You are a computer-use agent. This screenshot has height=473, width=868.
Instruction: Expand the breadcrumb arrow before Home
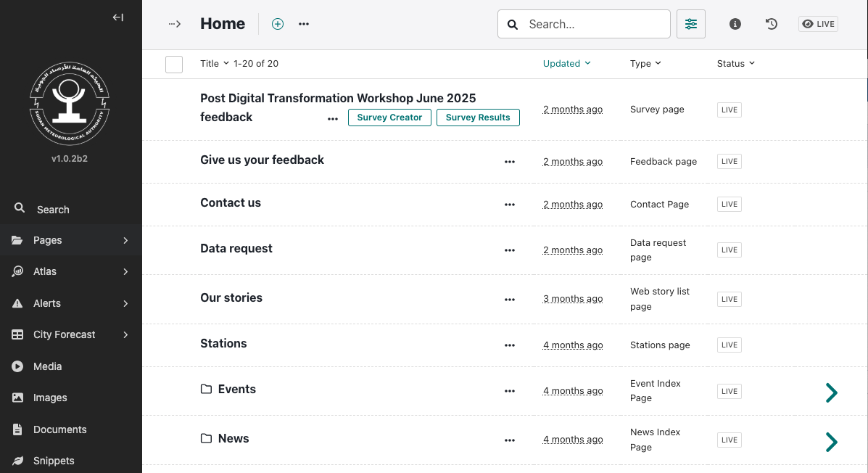(175, 24)
